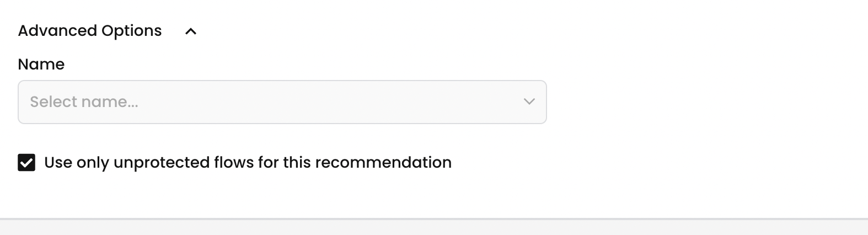Open the Name dropdown

(x=282, y=102)
